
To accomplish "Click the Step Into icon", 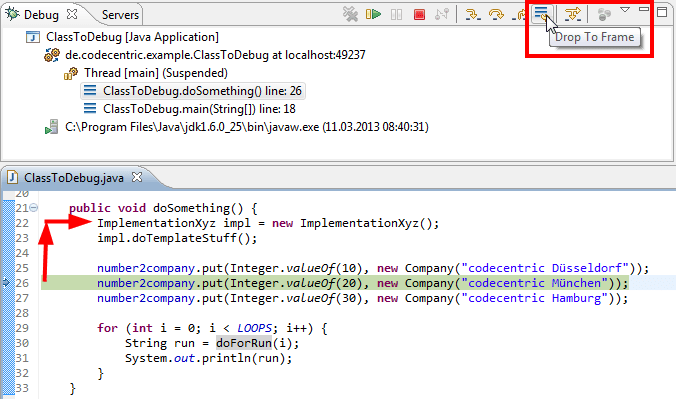I will pyautogui.click(x=473, y=15).
